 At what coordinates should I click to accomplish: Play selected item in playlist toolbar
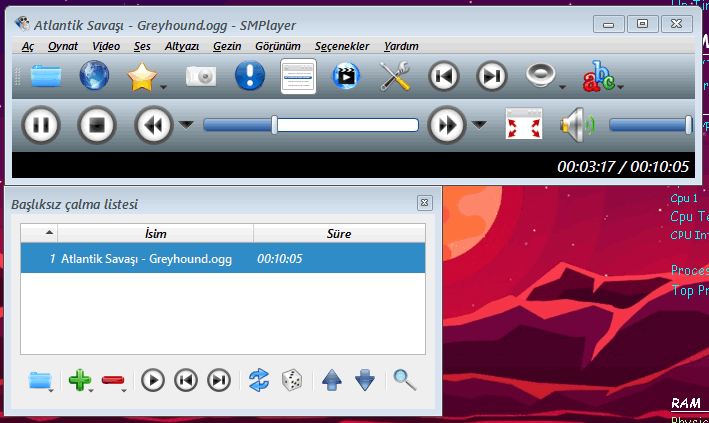(x=152, y=380)
